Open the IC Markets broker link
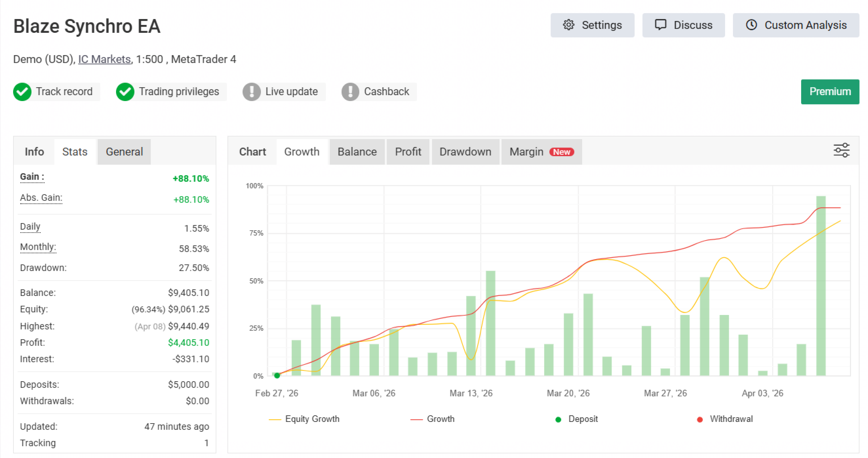The height and width of the screenshot is (458, 868). point(104,59)
